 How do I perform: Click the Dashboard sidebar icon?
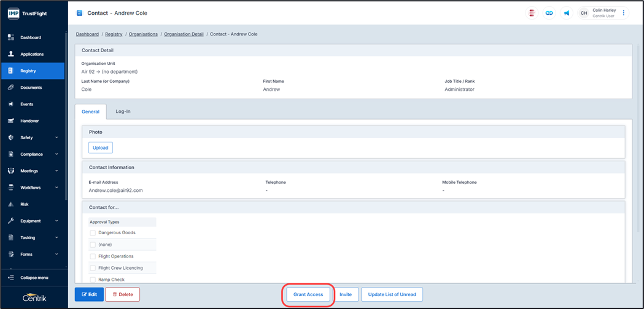(x=11, y=37)
